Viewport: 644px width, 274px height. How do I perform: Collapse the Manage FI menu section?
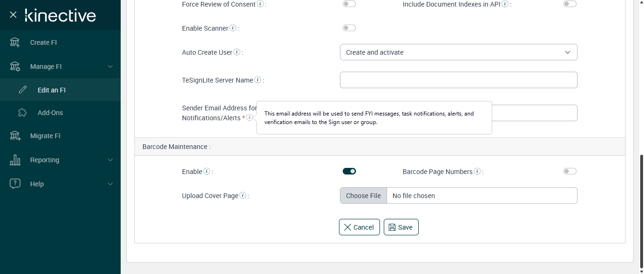[110, 66]
